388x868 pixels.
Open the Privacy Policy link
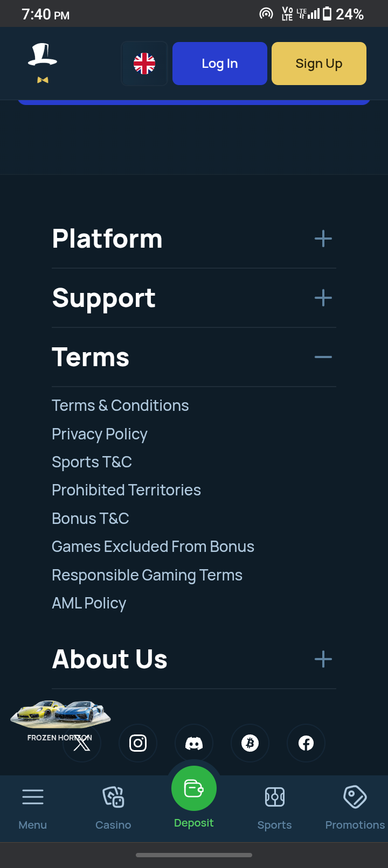(100, 434)
